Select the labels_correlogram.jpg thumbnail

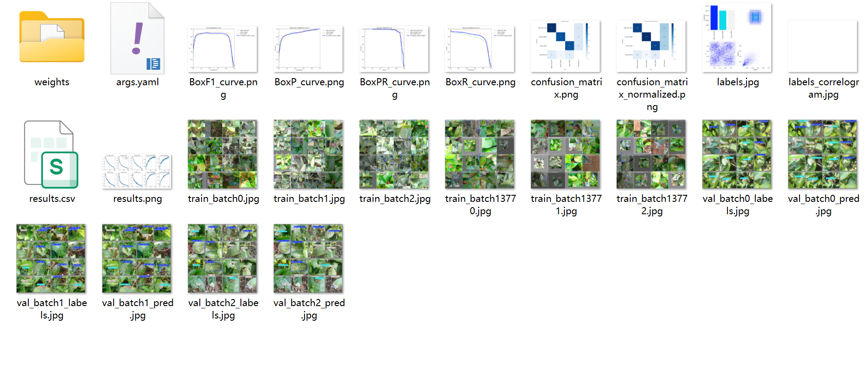[823, 46]
